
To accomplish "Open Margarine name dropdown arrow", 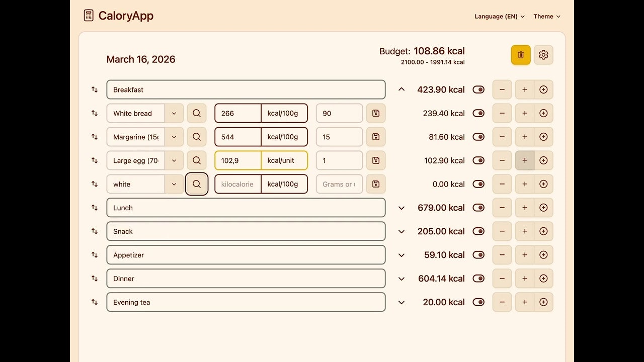I will coord(174,137).
